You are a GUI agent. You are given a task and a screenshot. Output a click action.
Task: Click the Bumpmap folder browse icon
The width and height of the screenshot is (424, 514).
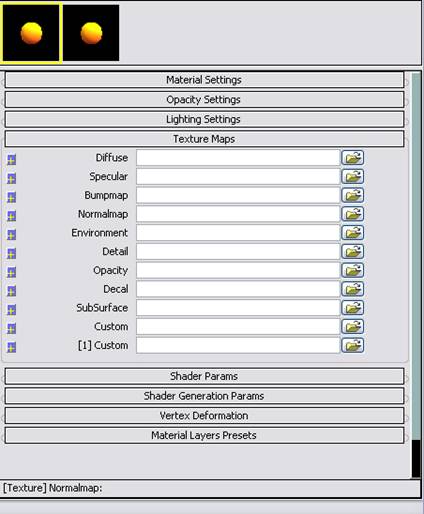pyautogui.click(x=353, y=195)
